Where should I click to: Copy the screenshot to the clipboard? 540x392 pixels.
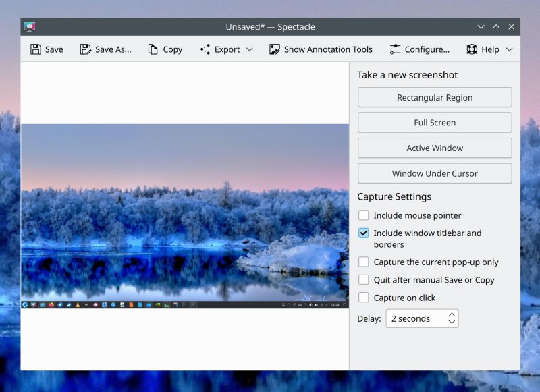[x=165, y=49]
